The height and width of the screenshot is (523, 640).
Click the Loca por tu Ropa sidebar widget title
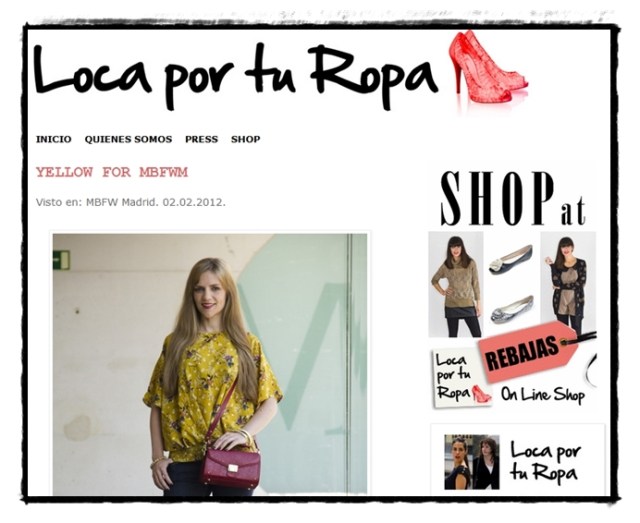point(545,462)
